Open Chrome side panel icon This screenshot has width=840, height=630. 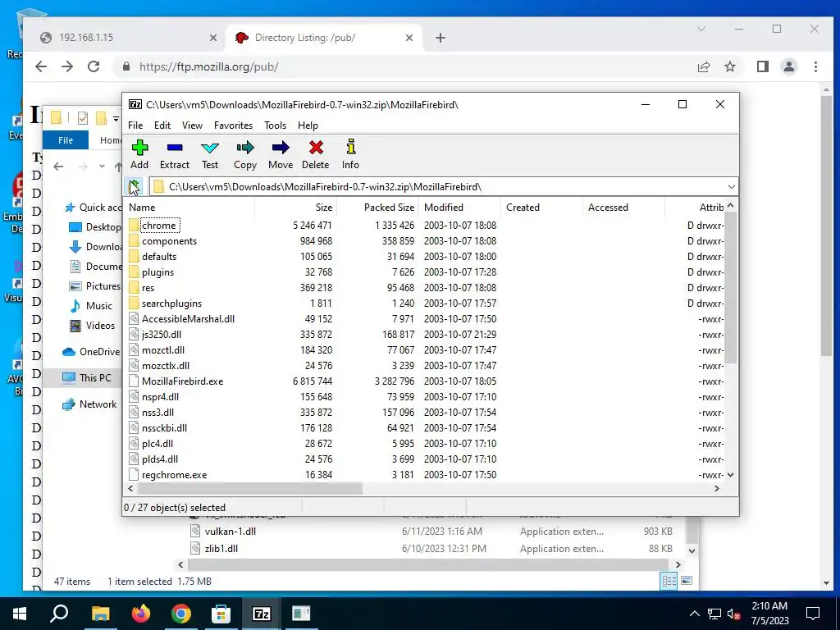click(762, 66)
